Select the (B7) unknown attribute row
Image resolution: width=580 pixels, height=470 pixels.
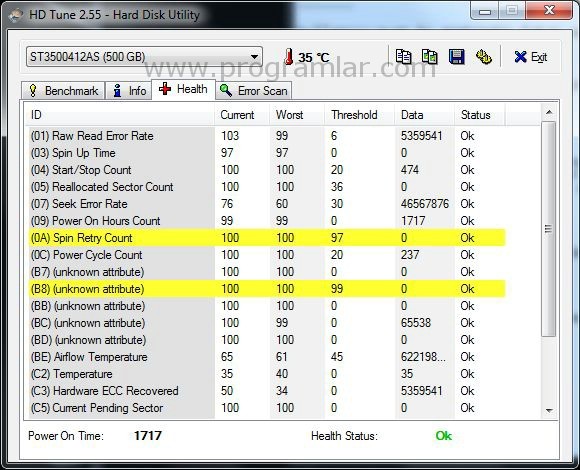click(x=266, y=272)
